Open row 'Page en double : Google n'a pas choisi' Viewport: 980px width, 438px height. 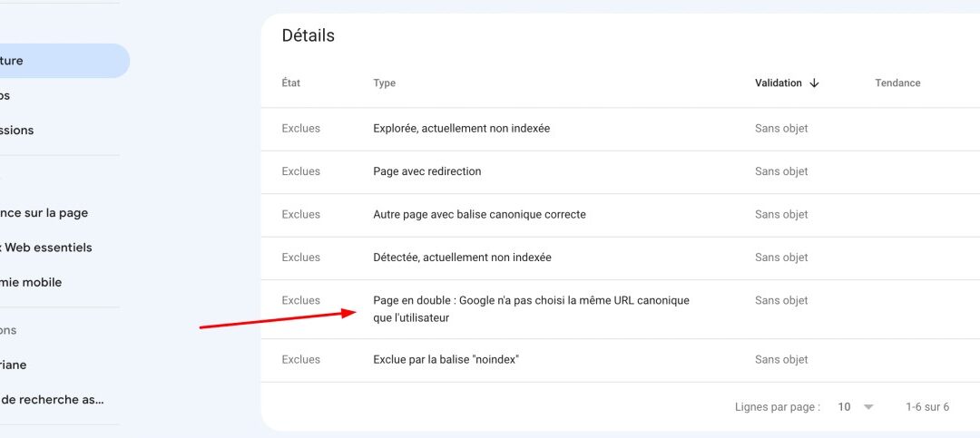tap(621, 309)
